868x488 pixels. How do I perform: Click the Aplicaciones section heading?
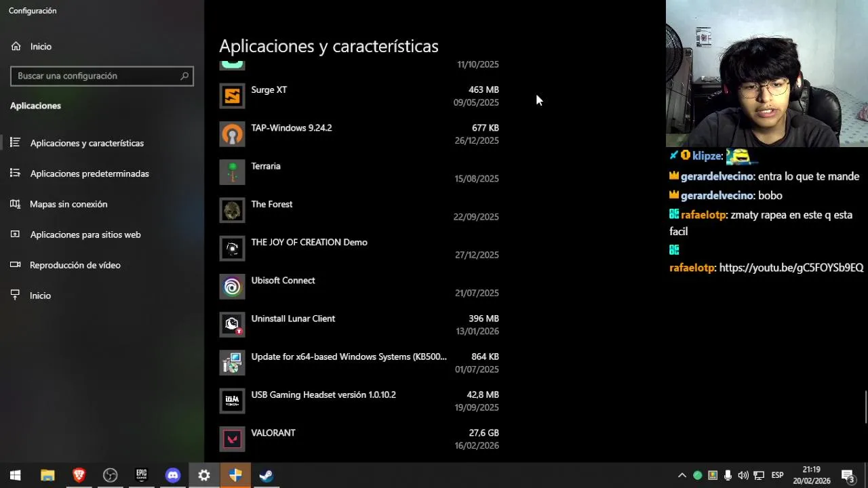35,106
